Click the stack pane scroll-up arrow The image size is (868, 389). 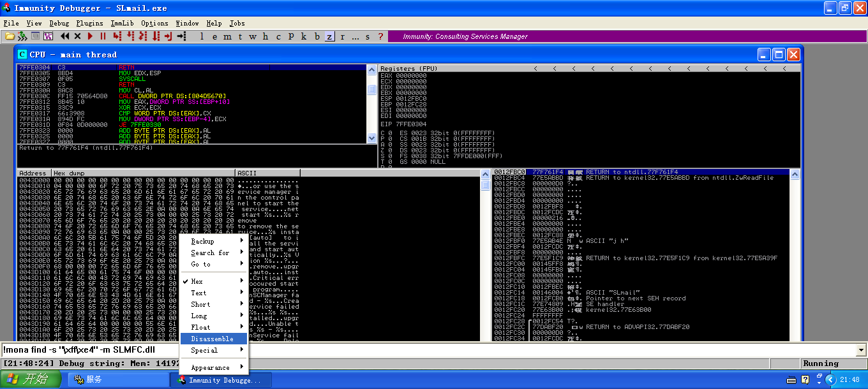click(x=795, y=173)
